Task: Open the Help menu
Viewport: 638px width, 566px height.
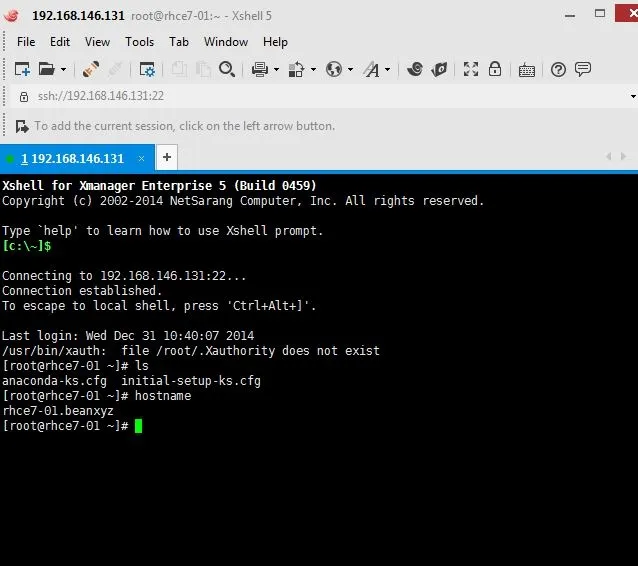Action: click(x=275, y=42)
